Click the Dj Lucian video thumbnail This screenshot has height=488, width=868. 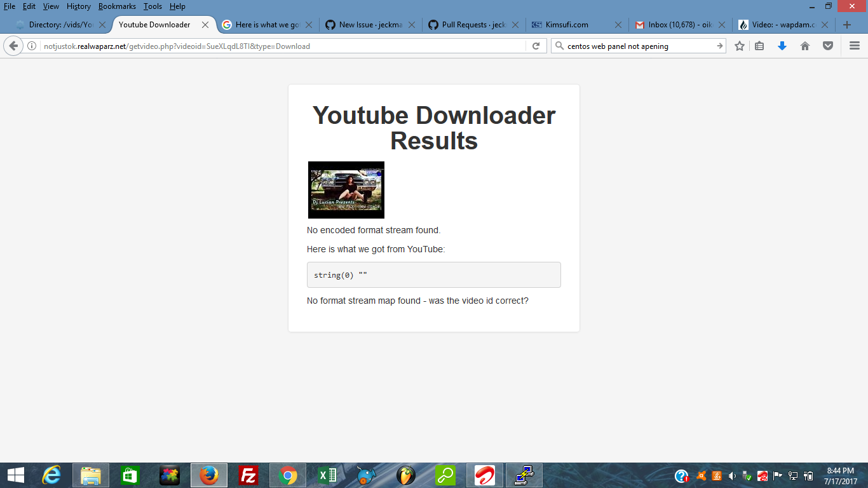point(346,189)
